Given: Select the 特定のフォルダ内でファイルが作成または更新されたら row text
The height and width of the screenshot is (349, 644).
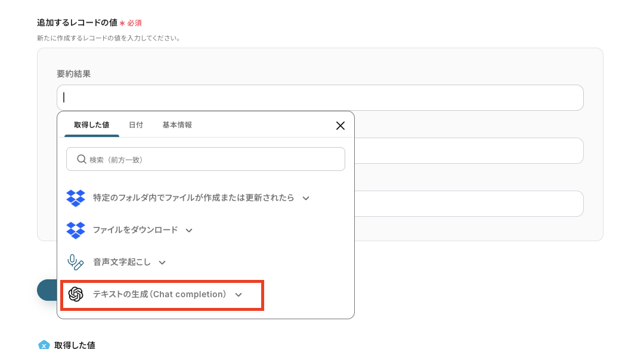Looking at the screenshot, I should (193, 198).
